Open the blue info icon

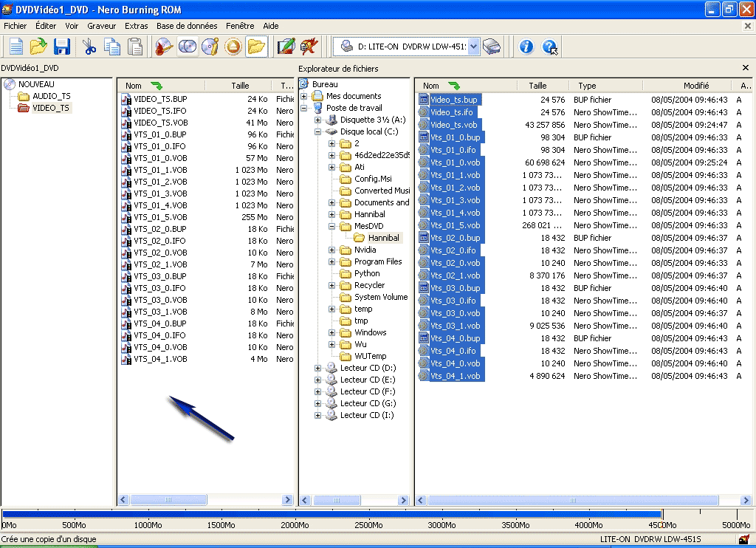526,47
